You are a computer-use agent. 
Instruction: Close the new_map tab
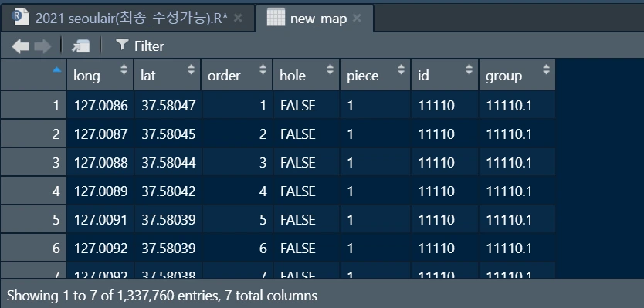(x=357, y=18)
